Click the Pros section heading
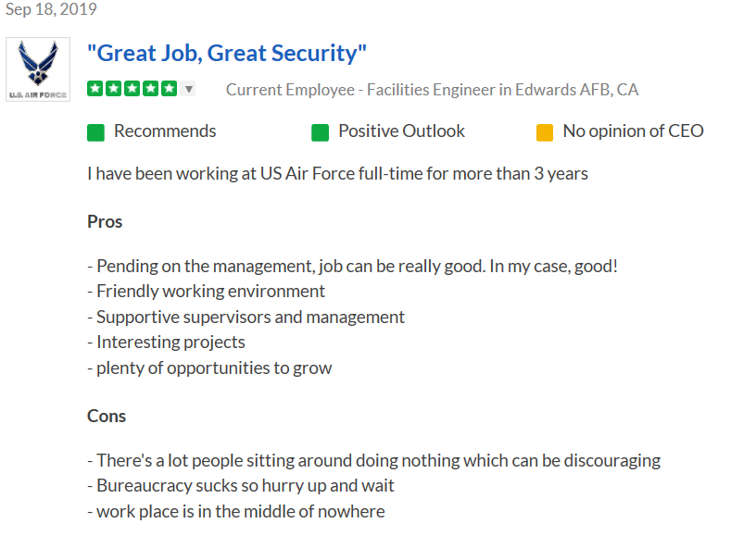The height and width of the screenshot is (536, 756). 105,222
